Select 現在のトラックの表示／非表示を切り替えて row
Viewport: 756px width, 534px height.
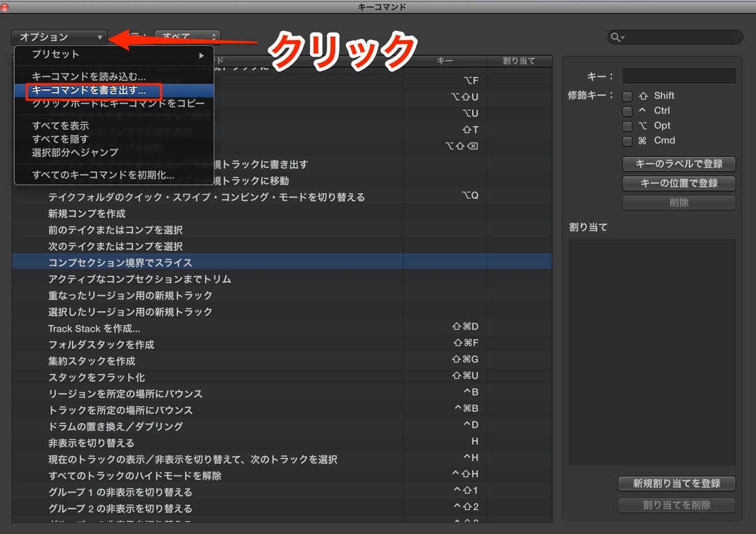tap(282, 460)
